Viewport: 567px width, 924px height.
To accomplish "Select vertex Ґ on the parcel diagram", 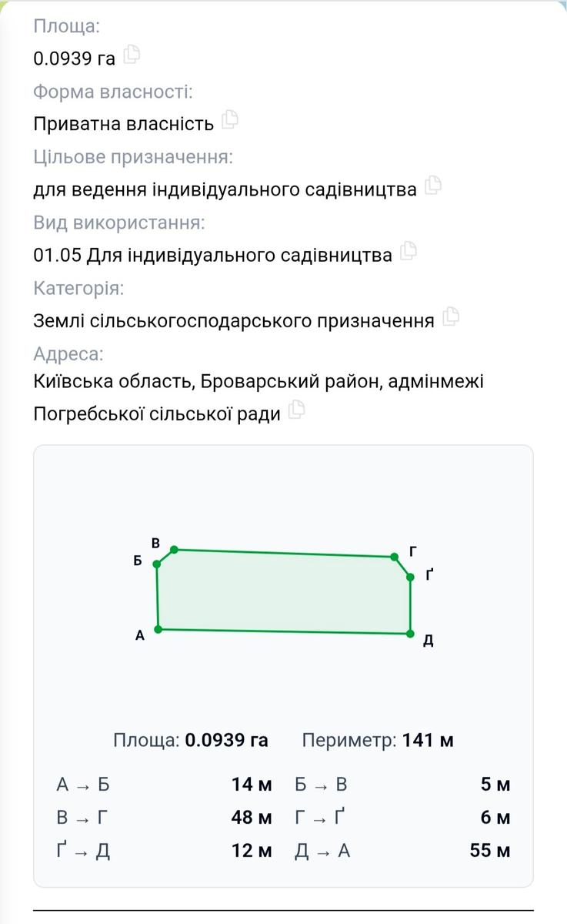I will point(410,576).
